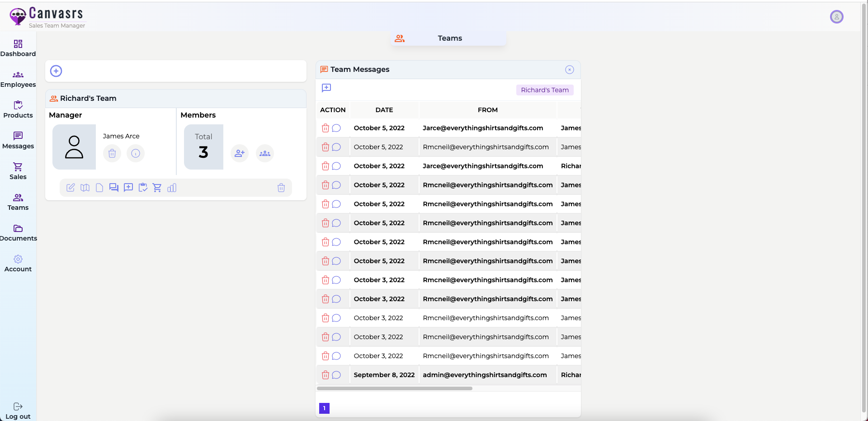868x421 pixels.
Task: Open the Dashboard from the sidebar
Action: [x=18, y=48]
